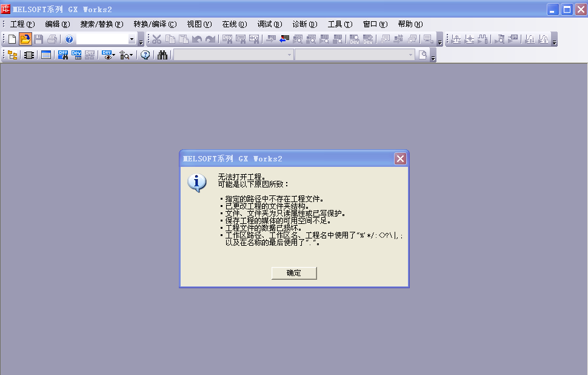Viewport: 588px width, 375px height.
Task: Click the 确定 button in dialog
Action: point(294,273)
